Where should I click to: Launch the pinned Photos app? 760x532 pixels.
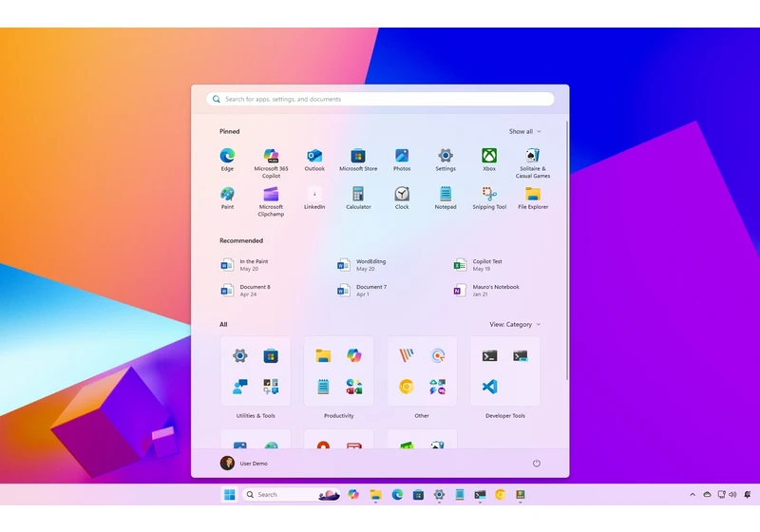click(x=402, y=160)
